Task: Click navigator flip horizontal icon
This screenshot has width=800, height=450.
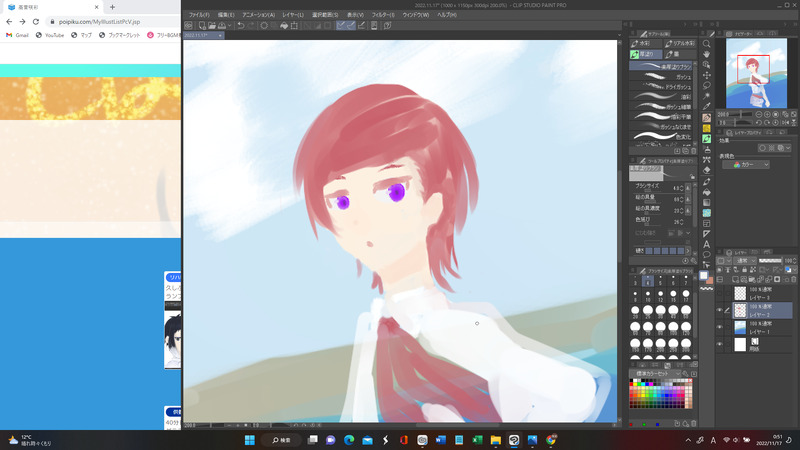Action: 785,122
